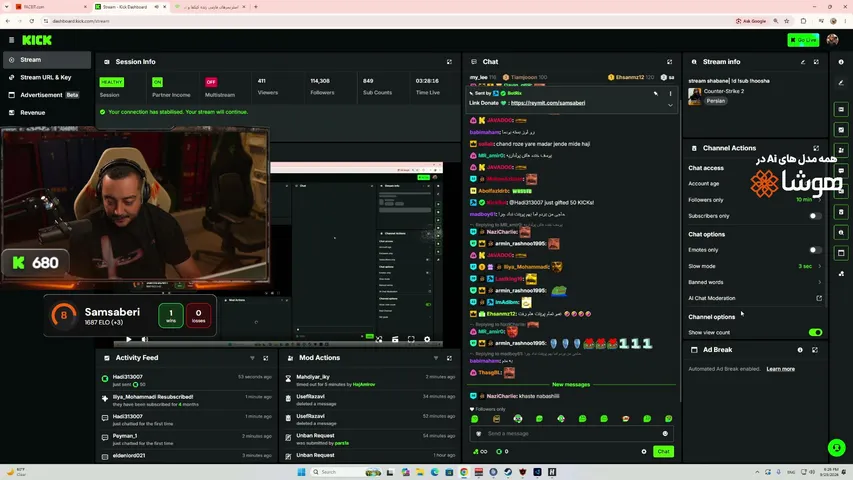The height and width of the screenshot is (480, 853).
Task: Open chat settings gear beside the Chat button
Action: click(644, 452)
